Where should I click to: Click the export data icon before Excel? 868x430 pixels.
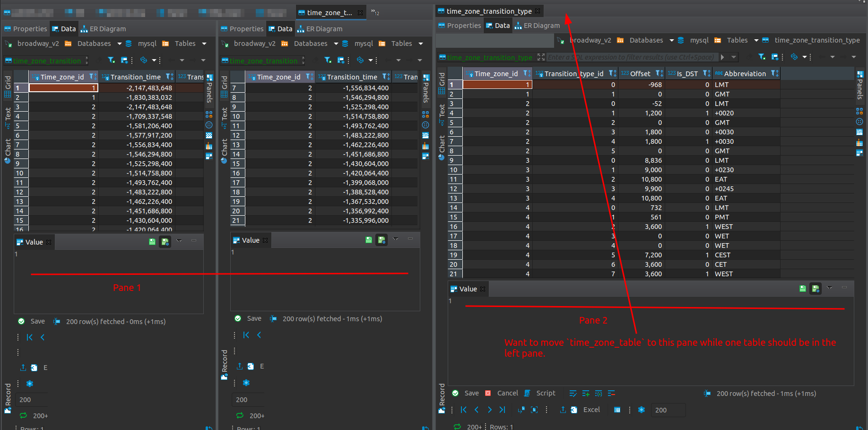coord(563,410)
